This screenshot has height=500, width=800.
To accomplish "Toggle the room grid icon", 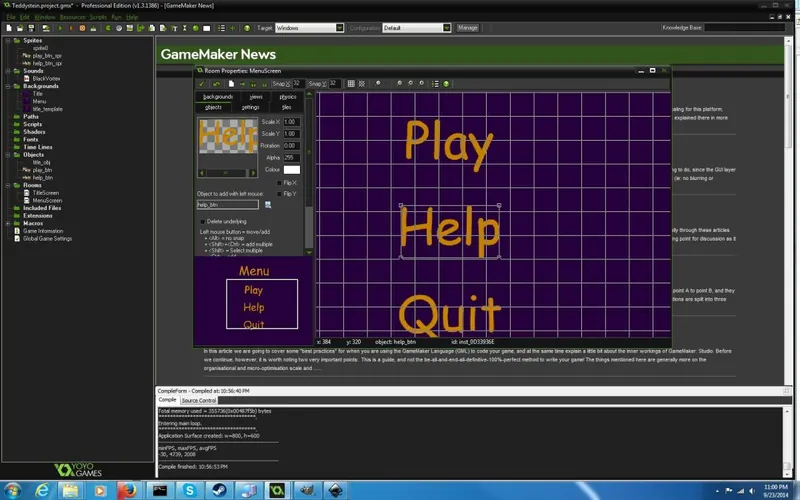I will point(351,84).
